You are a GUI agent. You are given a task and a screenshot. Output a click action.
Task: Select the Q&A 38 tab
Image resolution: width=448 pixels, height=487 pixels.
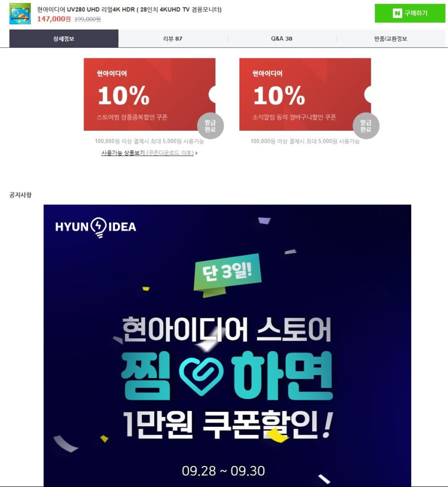click(282, 38)
